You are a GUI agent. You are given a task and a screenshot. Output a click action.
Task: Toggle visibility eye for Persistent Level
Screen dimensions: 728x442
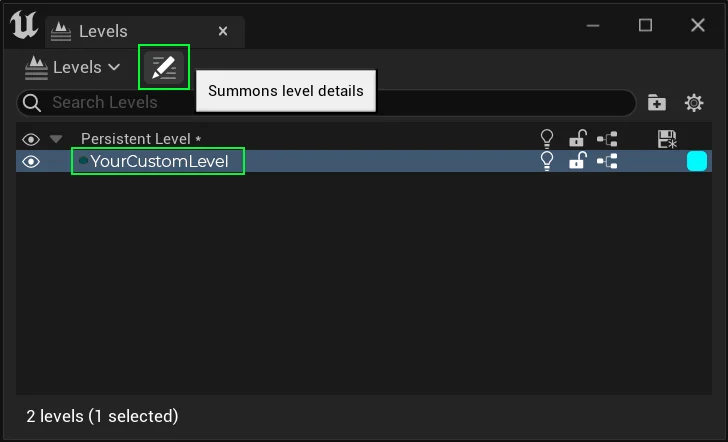point(31,139)
